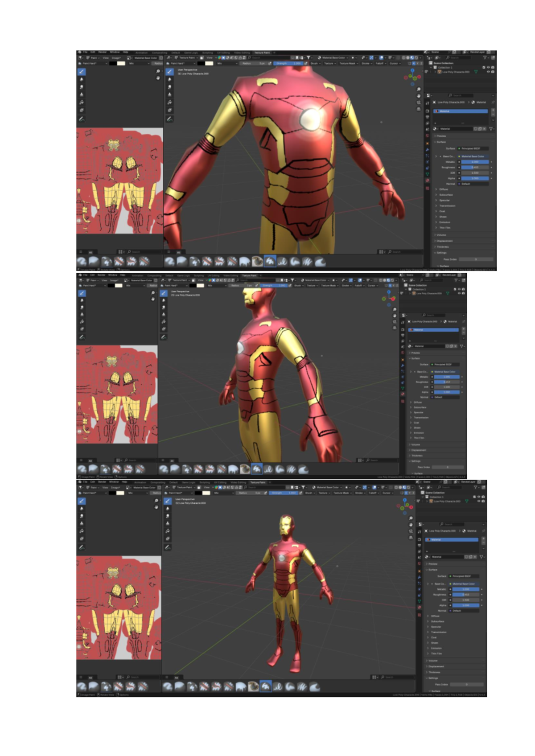Screen dimensions: 535x756
Task: Open Object Data tab in top screenshot
Action: (428, 174)
